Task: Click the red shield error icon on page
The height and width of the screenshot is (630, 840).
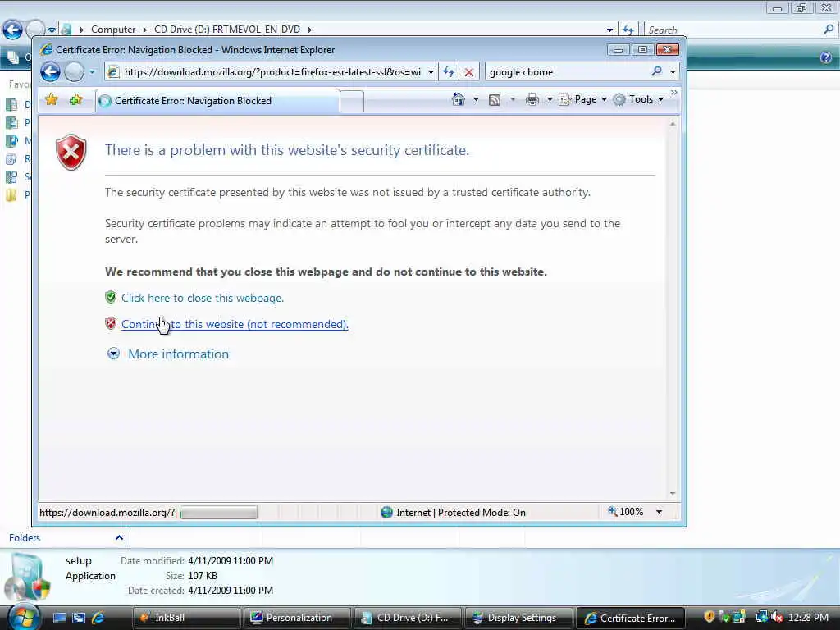Action: (71, 152)
